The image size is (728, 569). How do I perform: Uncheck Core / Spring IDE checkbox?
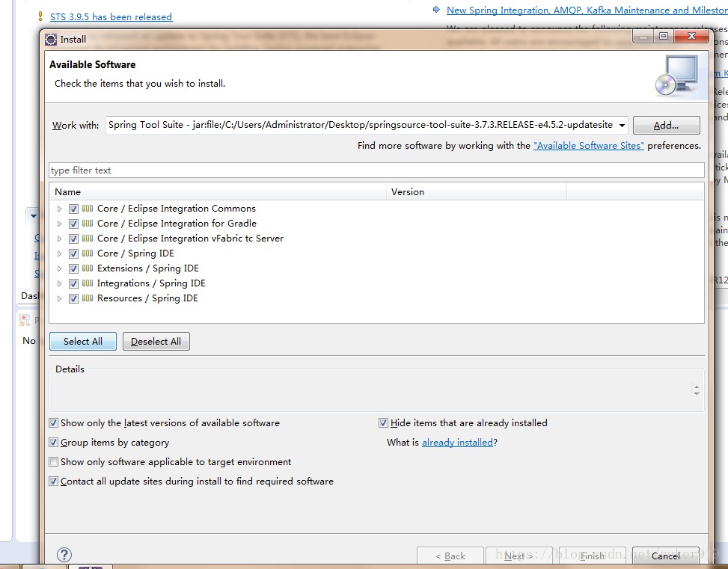pos(73,254)
